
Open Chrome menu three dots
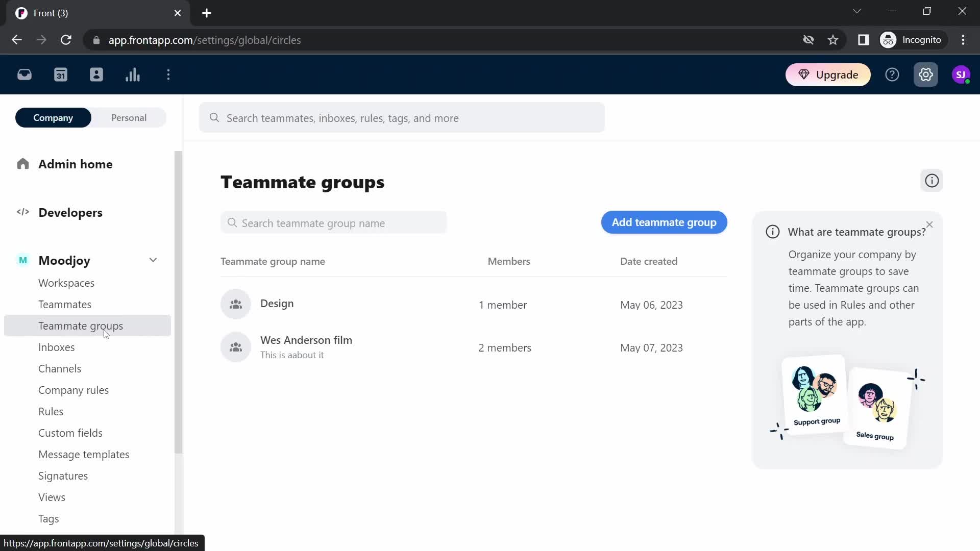click(963, 40)
